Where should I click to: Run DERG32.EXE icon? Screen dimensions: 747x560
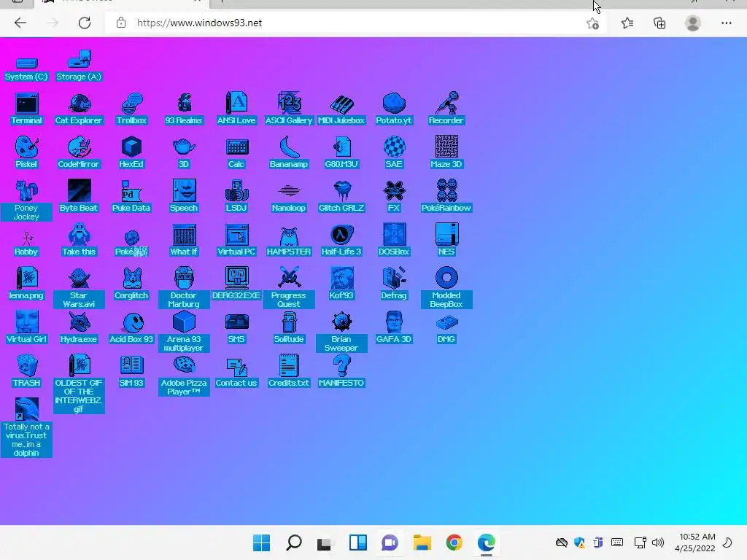point(236,284)
